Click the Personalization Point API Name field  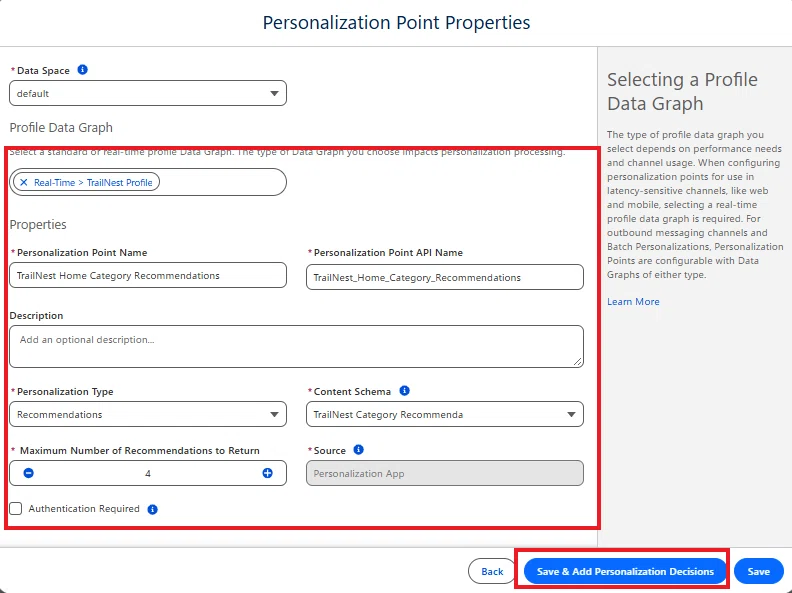click(x=444, y=277)
